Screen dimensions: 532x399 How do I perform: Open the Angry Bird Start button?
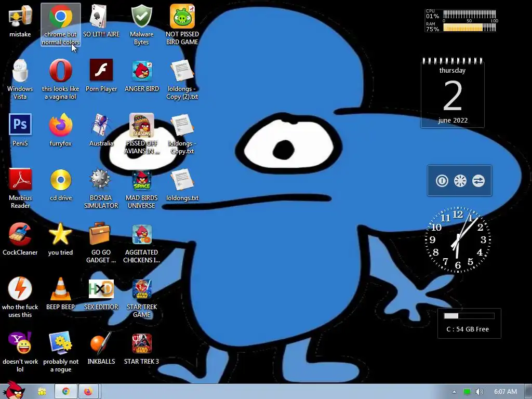click(14, 390)
